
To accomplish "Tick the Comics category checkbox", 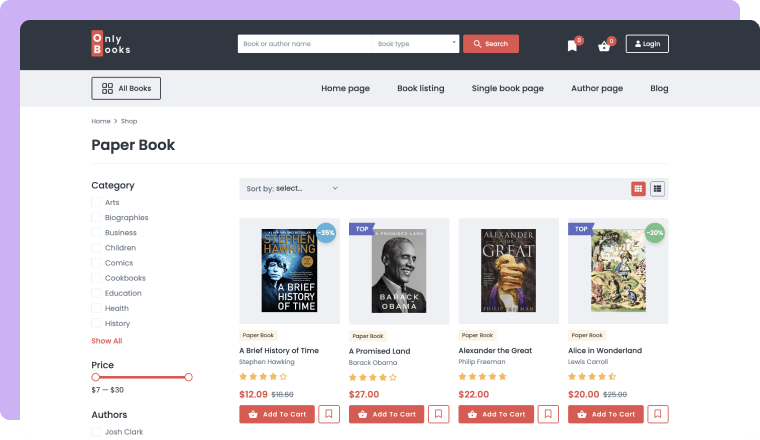I will point(96,263).
